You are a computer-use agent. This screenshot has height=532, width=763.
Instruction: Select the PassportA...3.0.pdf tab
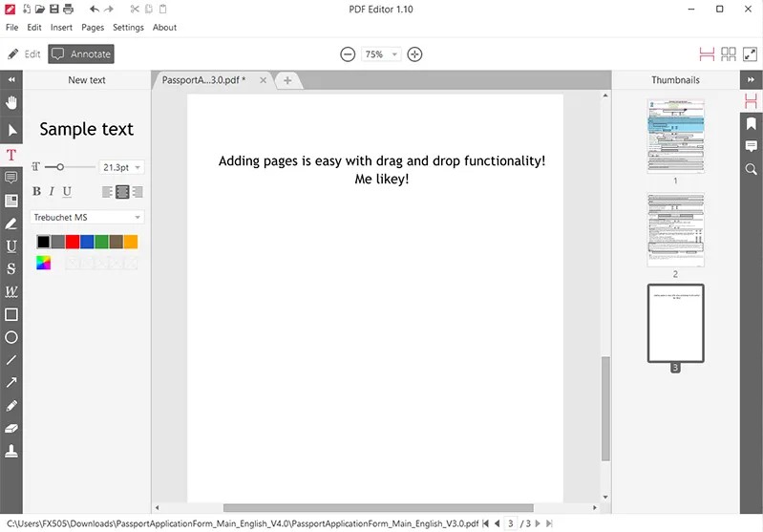tap(204, 80)
